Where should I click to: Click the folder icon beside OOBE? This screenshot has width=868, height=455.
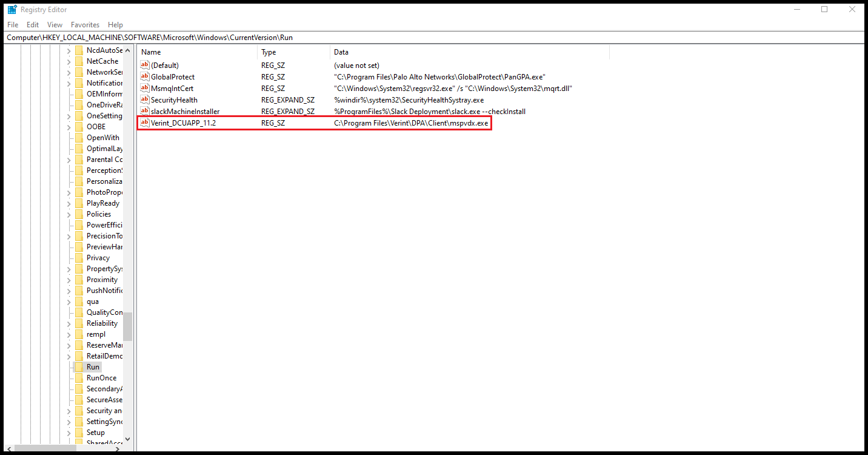tap(79, 127)
